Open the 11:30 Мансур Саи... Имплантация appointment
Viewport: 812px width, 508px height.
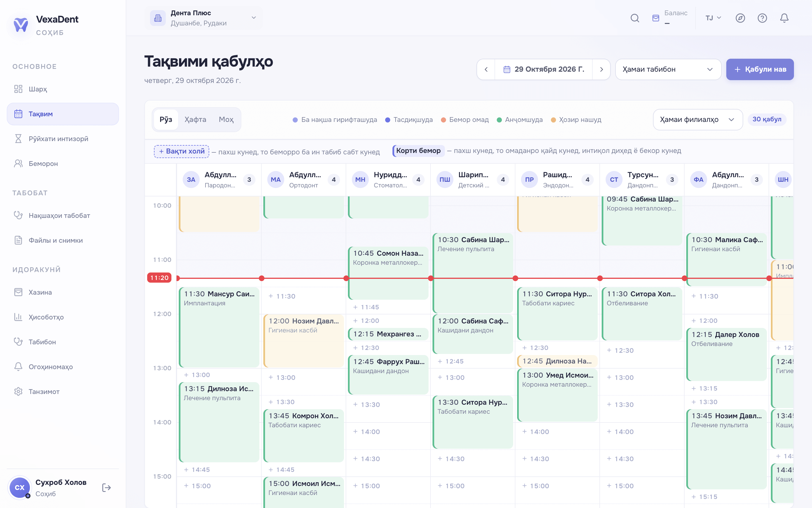pos(219,327)
